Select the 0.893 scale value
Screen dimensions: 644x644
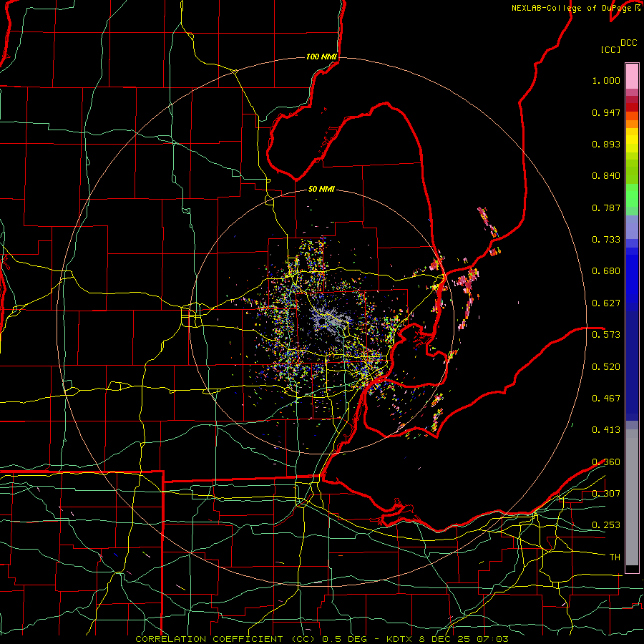(606, 144)
